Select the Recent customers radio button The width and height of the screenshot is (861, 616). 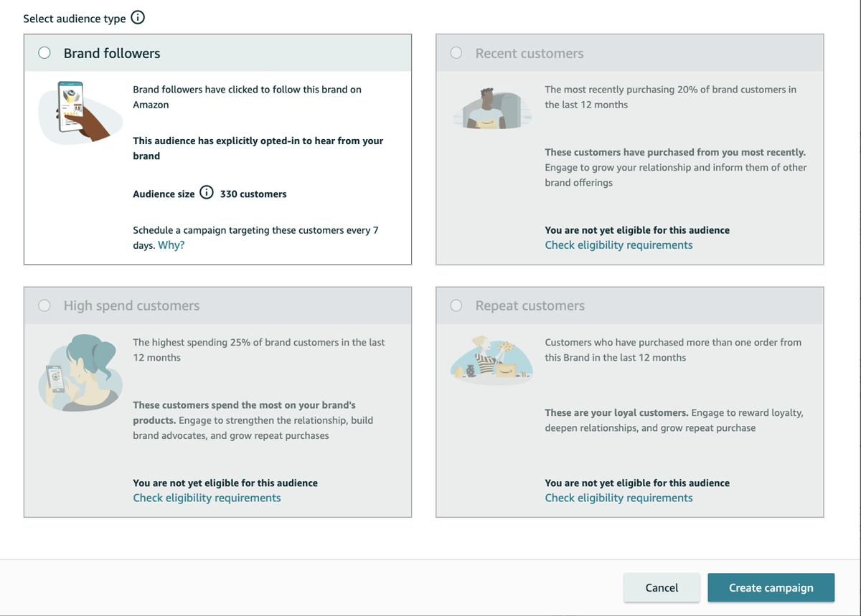[456, 53]
